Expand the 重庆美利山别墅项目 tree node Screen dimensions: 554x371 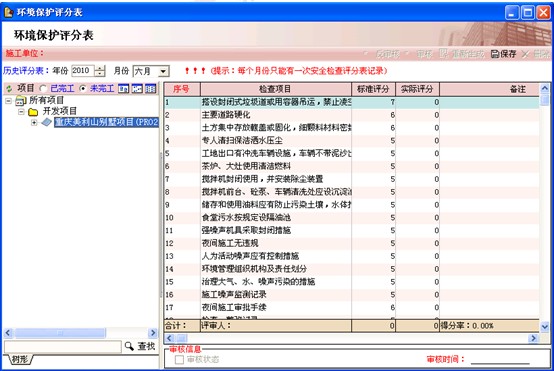tap(34, 123)
